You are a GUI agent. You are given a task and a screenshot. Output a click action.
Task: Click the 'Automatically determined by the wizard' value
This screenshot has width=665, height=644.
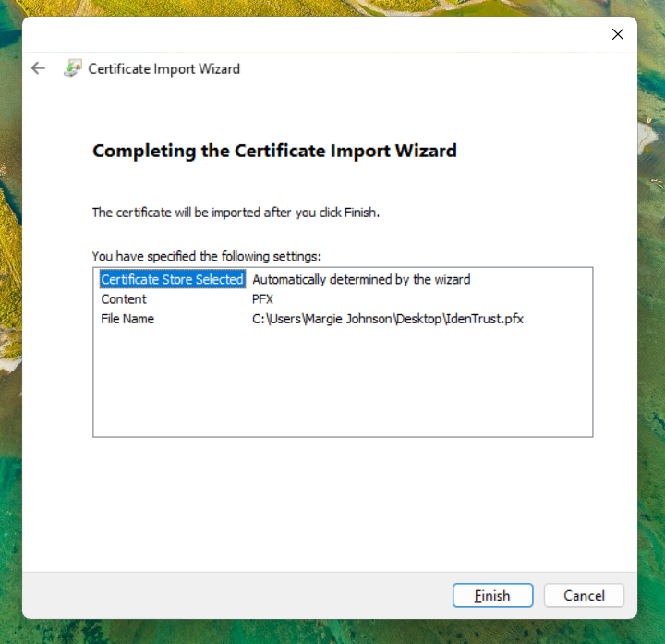(x=361, y=279)
